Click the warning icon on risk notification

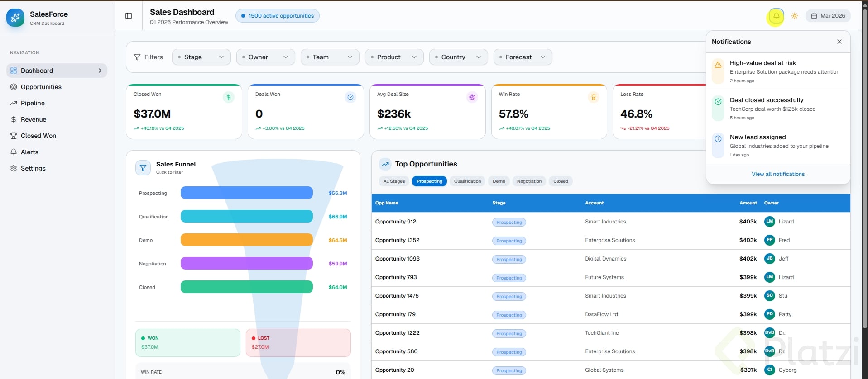tap(718, 65)
